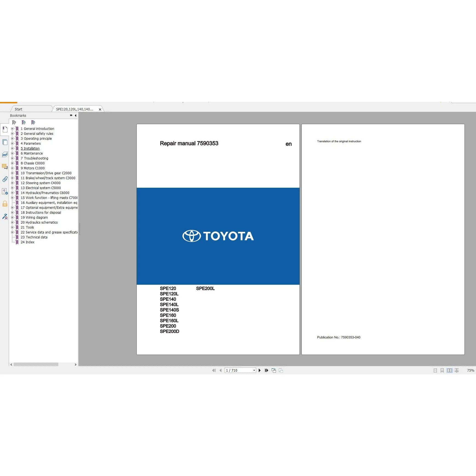Open 23 Technical data bookmark
This screenshot has height=476, width=476.
(34, 237)
